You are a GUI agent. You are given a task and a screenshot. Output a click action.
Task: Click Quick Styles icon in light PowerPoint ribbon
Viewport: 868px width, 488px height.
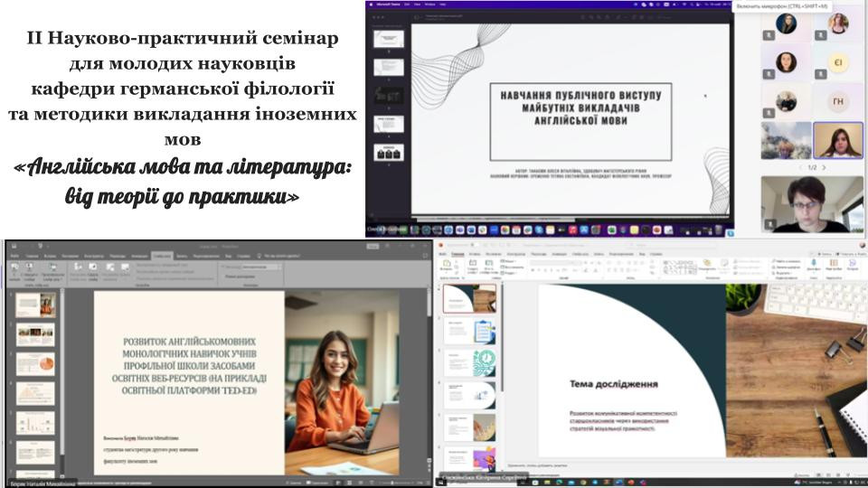pos(724,264)
